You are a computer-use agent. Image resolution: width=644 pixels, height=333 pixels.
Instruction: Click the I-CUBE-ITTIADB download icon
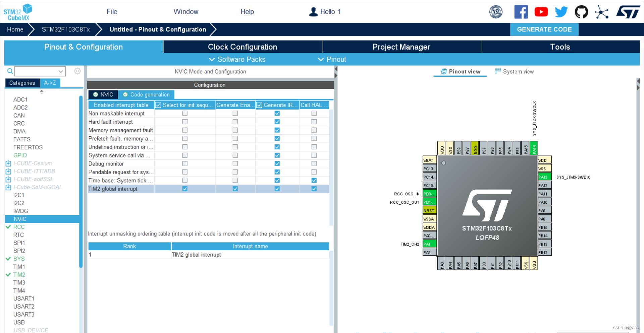coord(8,171)
